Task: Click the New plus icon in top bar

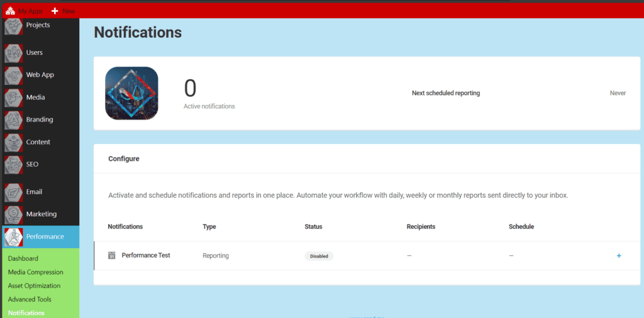Action: pos(55,11)
